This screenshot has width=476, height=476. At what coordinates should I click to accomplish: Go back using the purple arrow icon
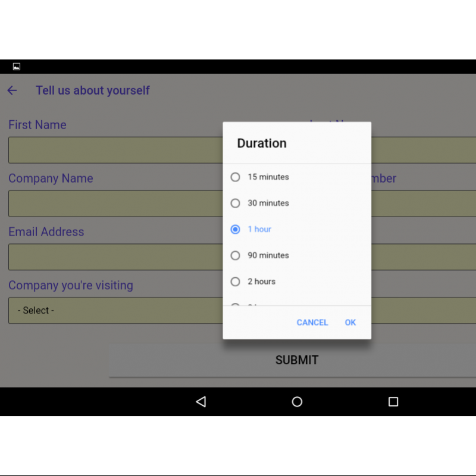click(x=12, y=90)
